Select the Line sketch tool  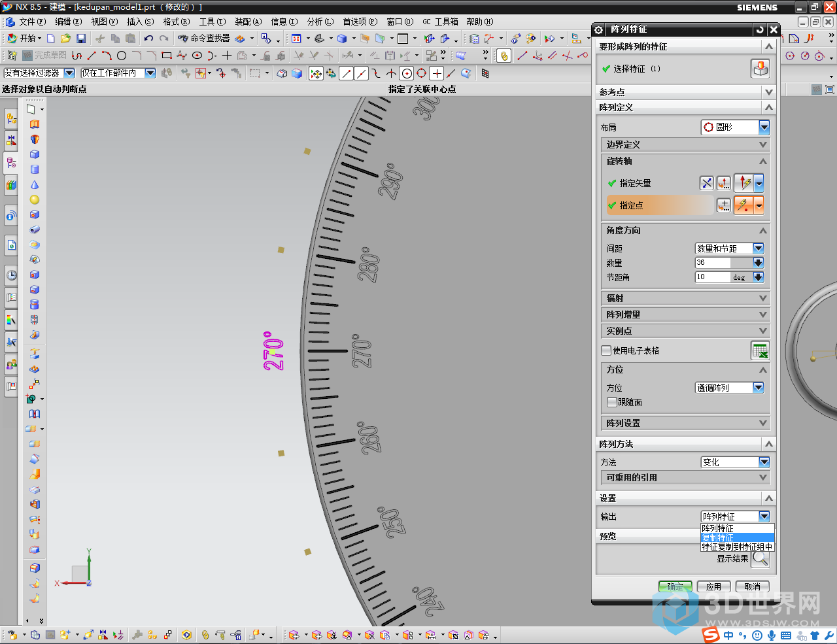point(92,56)
